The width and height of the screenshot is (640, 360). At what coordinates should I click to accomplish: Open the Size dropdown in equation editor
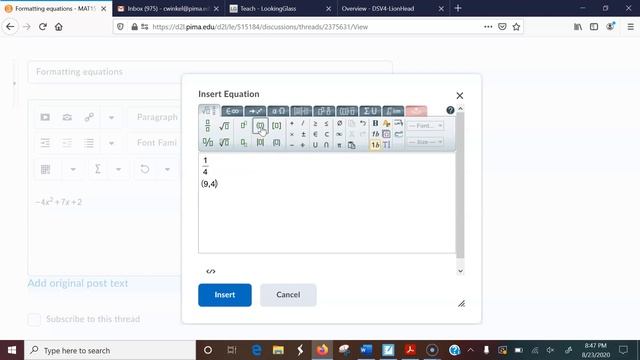click(x=425, y=142)
